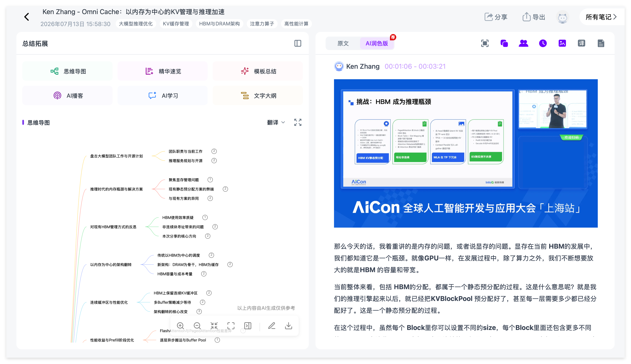
Task: Zoom out the mind map
Action: click(x=197, y=326)
